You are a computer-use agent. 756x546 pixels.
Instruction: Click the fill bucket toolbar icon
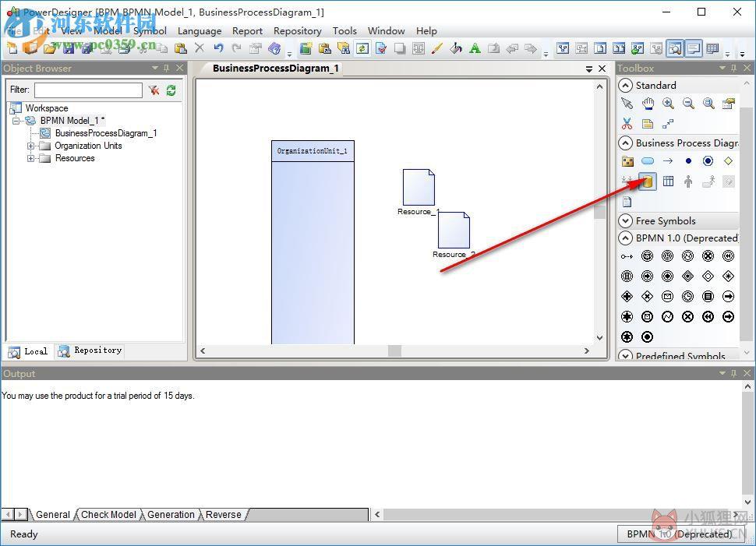point(456,48)
